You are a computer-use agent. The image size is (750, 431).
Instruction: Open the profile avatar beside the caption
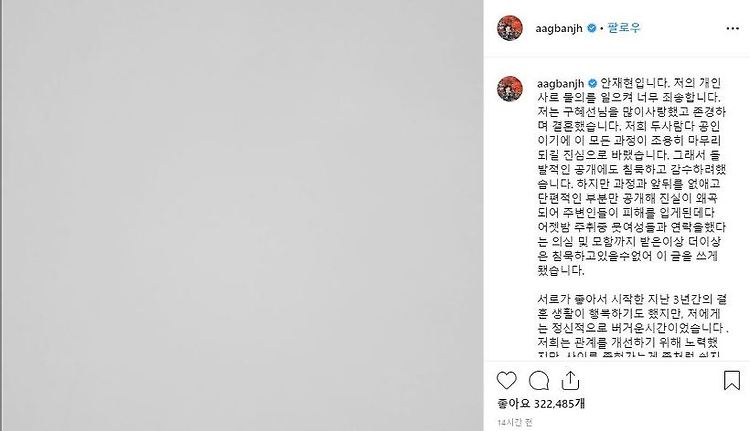click(x=509, y=88)
